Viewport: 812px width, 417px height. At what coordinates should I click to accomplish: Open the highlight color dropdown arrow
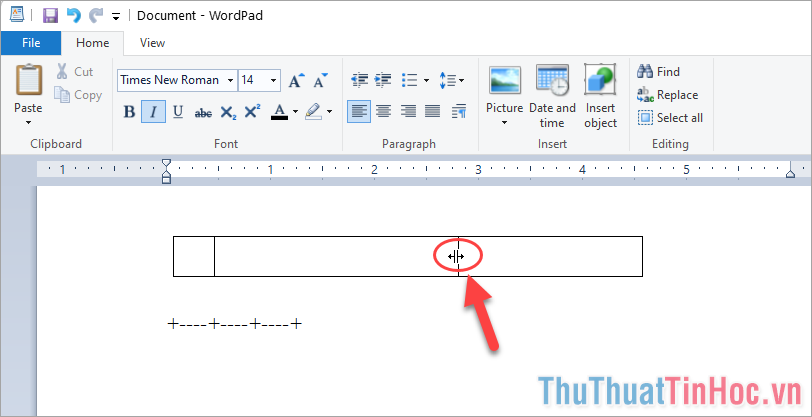click(329, 111)
